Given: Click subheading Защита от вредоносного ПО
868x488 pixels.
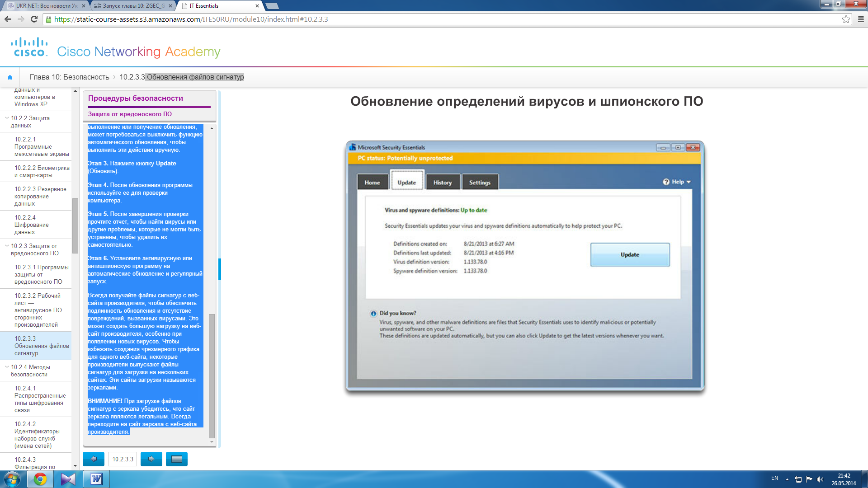Looking at the screenshot, I should 130,114.
